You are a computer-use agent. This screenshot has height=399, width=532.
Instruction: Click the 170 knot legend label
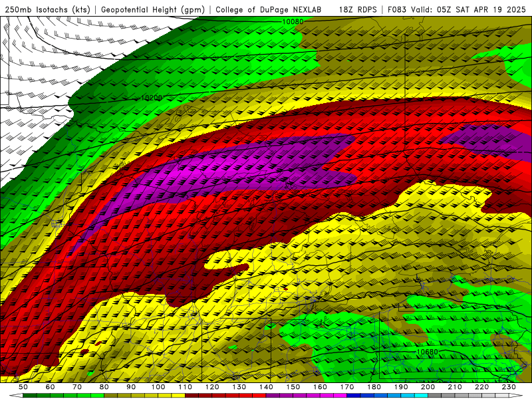pos(346,387)
